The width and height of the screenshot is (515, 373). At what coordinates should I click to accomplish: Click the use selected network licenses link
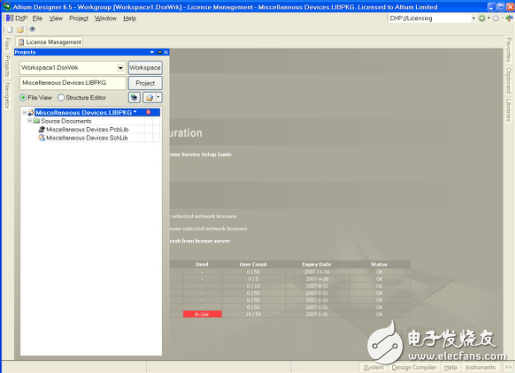click(203, 216)
